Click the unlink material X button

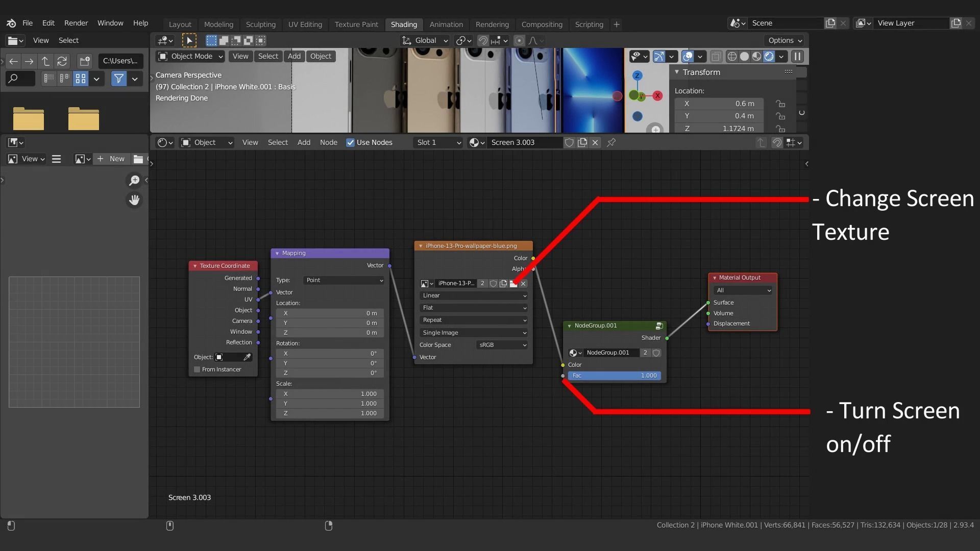595,143
